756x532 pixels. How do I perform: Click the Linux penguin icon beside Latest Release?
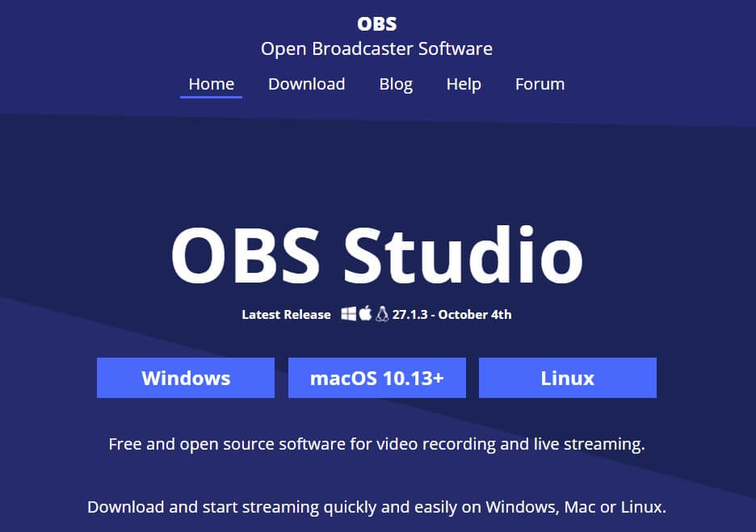[x=381, y=314]
